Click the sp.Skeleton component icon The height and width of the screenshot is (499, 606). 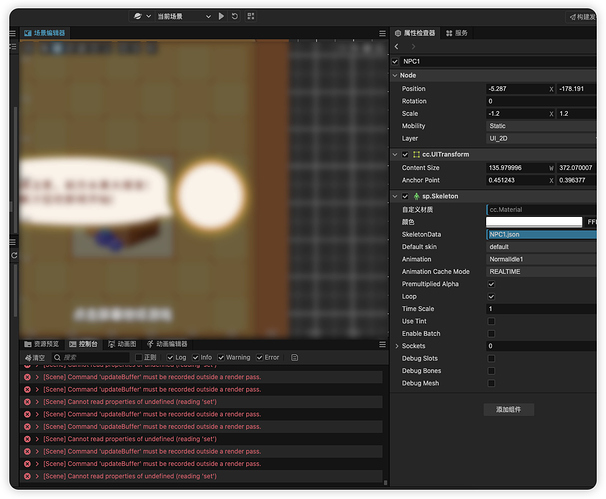click(416, 196)
